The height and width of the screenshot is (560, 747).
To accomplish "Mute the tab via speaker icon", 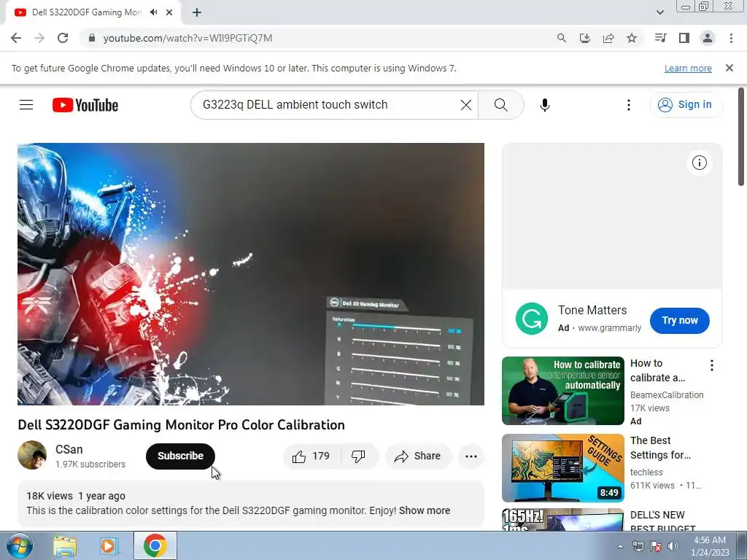I will (x=153, y=12).
